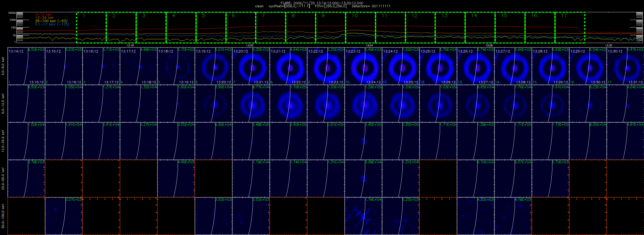Screen dimensions: 644x235
Task: Open the 13:27:12 image in 3.0-6.0 keV row
Action: [513, 66]
